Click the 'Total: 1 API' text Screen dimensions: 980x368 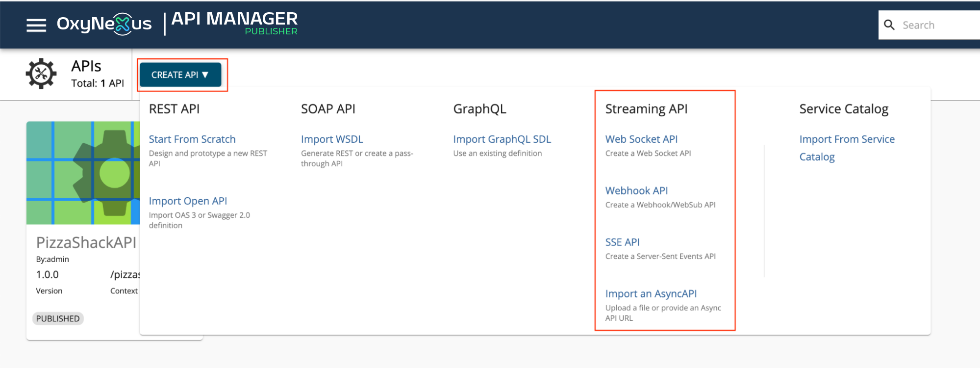[x=98, y=83]
